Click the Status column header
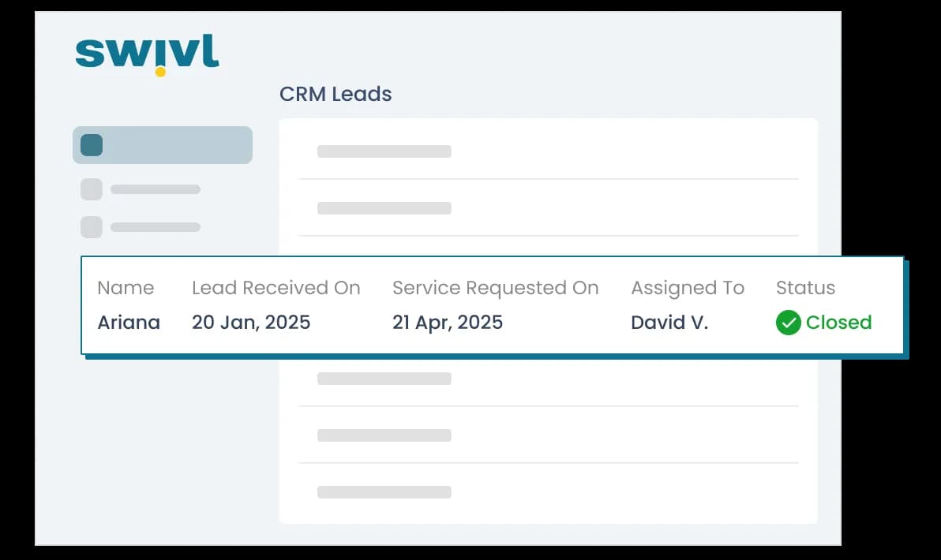The width and height of the screenshot is (941, 560). click(x=805, y=288)
